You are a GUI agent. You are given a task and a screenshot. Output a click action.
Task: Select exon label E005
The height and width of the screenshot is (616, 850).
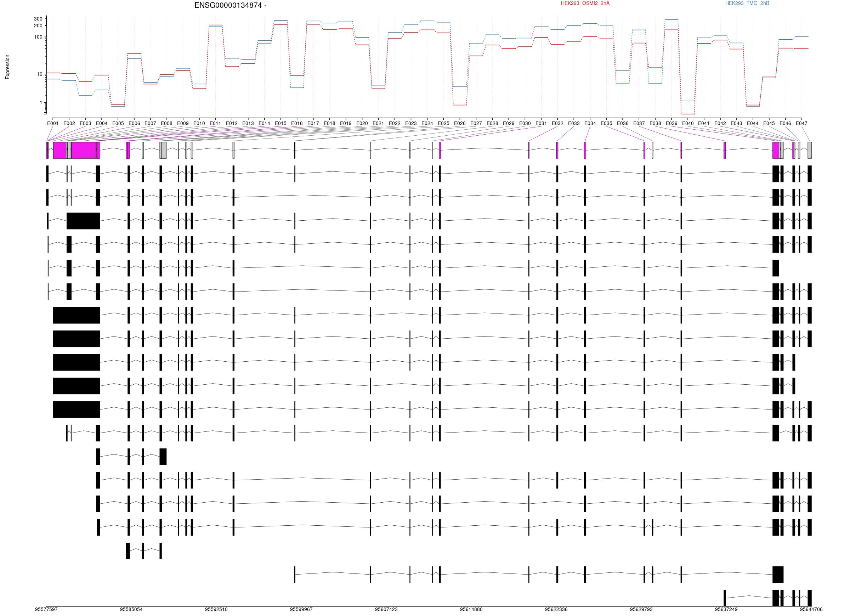pos(118,123)
